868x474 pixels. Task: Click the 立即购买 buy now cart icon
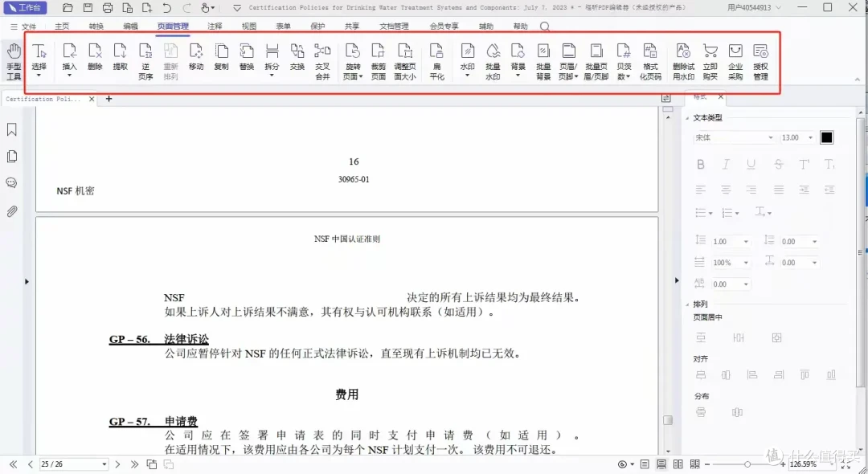[x=710, y=52]
